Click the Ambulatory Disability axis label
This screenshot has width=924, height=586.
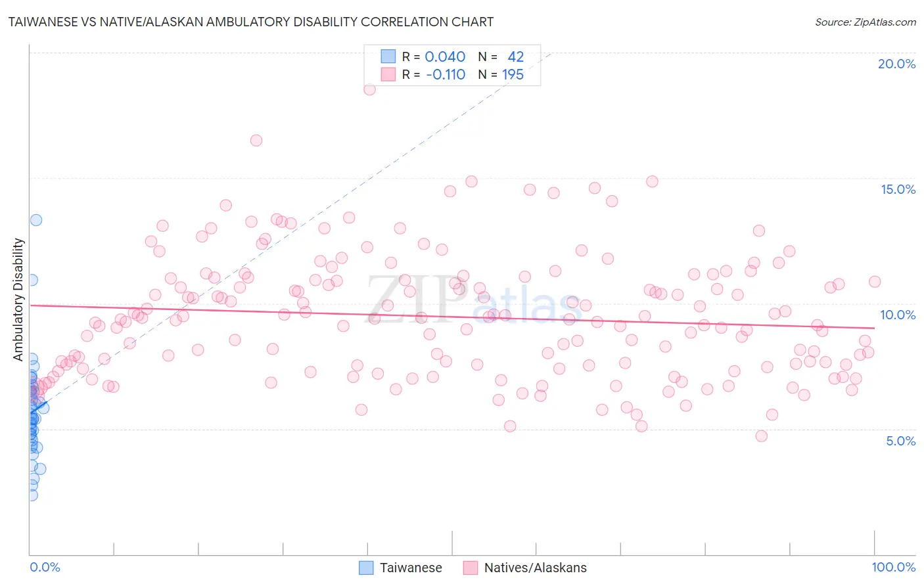click(18, 300)
